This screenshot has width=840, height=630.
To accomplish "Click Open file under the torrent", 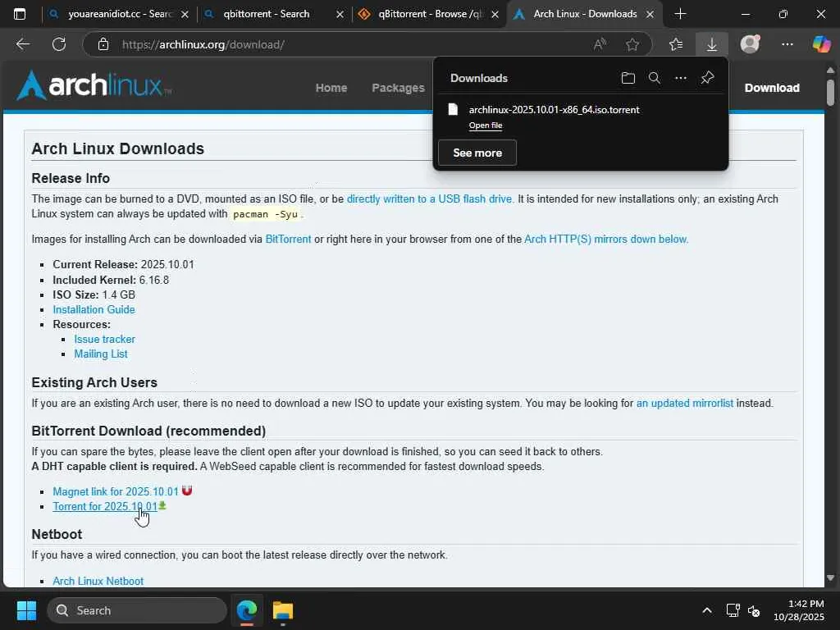I will (486, 126).
